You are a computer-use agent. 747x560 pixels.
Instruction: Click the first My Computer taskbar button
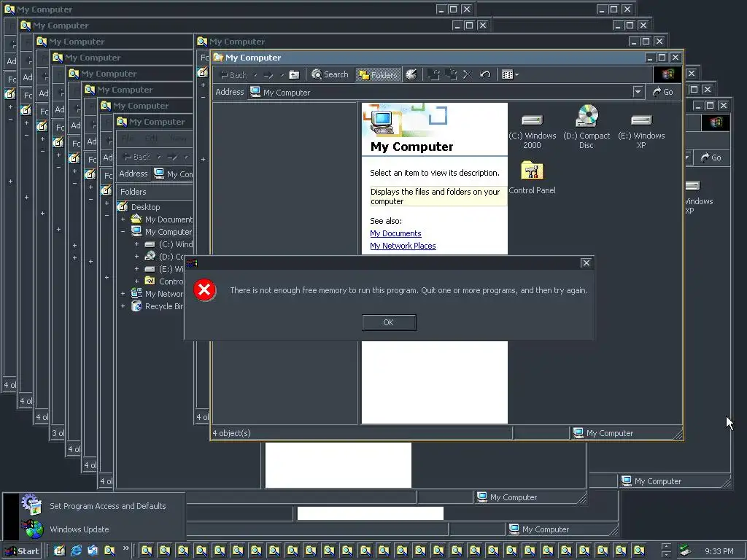(147, 551)
